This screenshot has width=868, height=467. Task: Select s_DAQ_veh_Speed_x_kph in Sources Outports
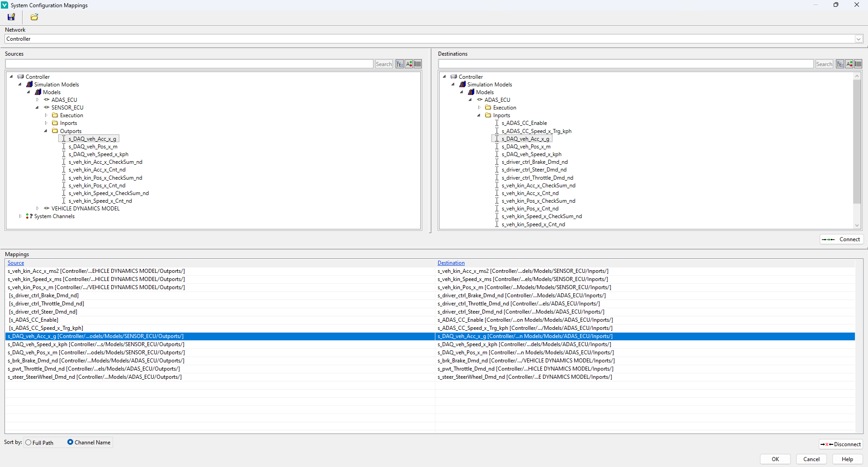coord(98,154)
